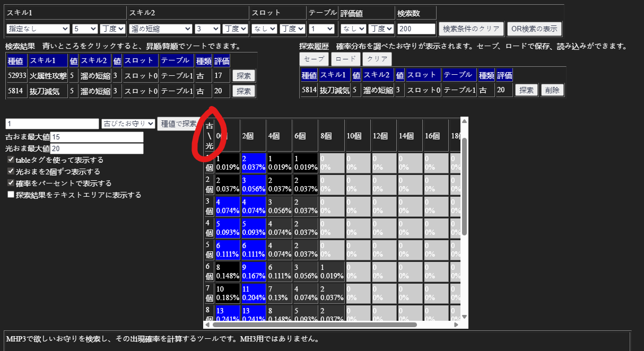Screen dimensions: 644x351
Task: Click the blue cell showing 9 0.167%
Action: coord(253,271)
